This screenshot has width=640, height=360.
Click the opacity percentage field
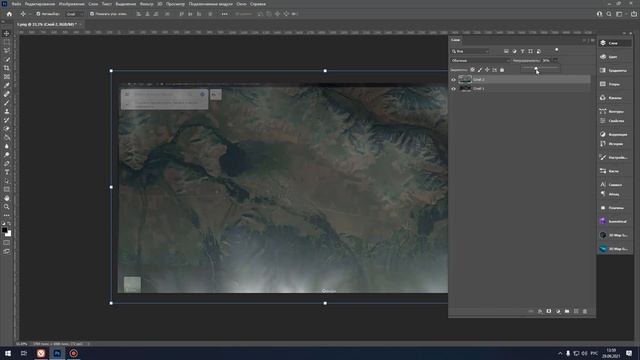546,60
